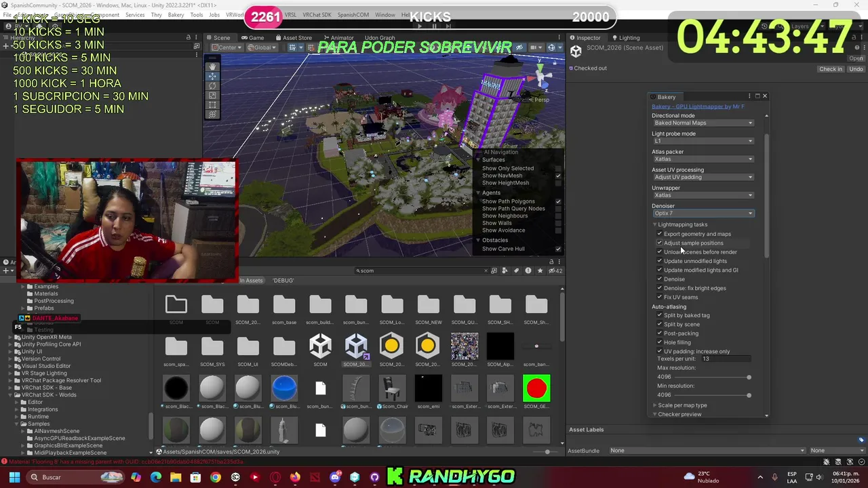Select the Scale tool
The width and height of the screenshot is (868, 488).
[212, 95]
